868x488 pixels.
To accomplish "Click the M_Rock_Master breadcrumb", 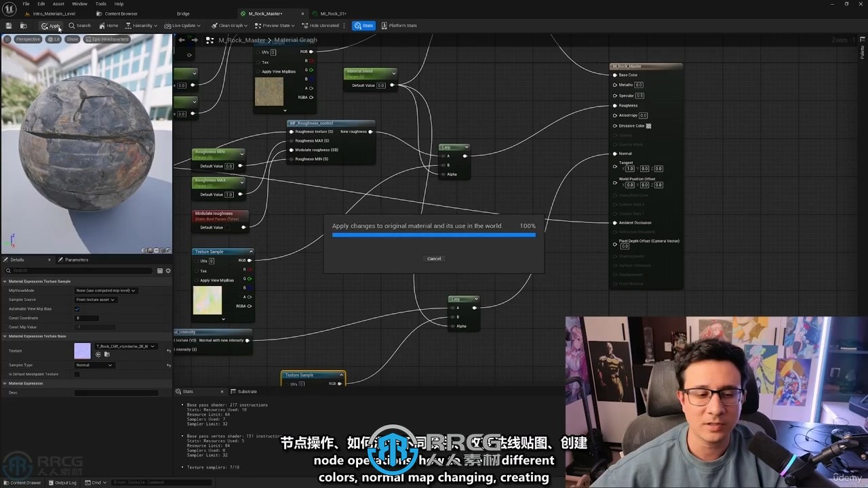I will [x=241, y=40].
